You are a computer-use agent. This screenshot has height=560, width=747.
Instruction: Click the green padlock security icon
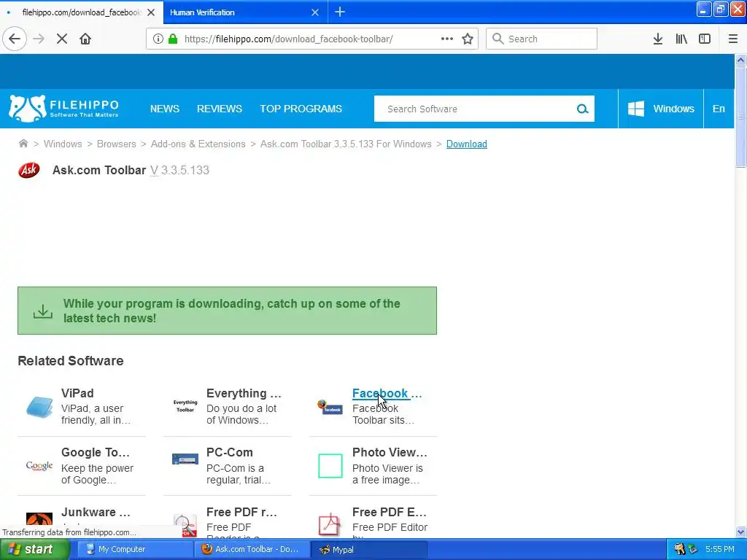174,39
